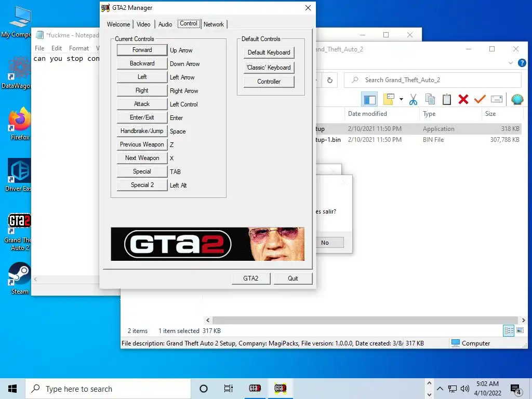
Task: Open the Notepad Edit menu
Action: [57, 48]
